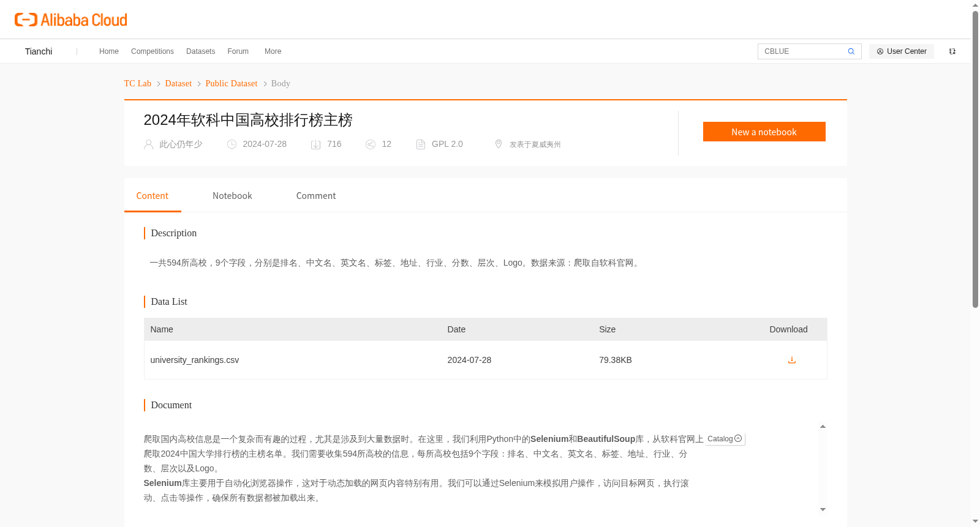Click document scroll up arrow
The image size is (980, 527).
(823, 427)
